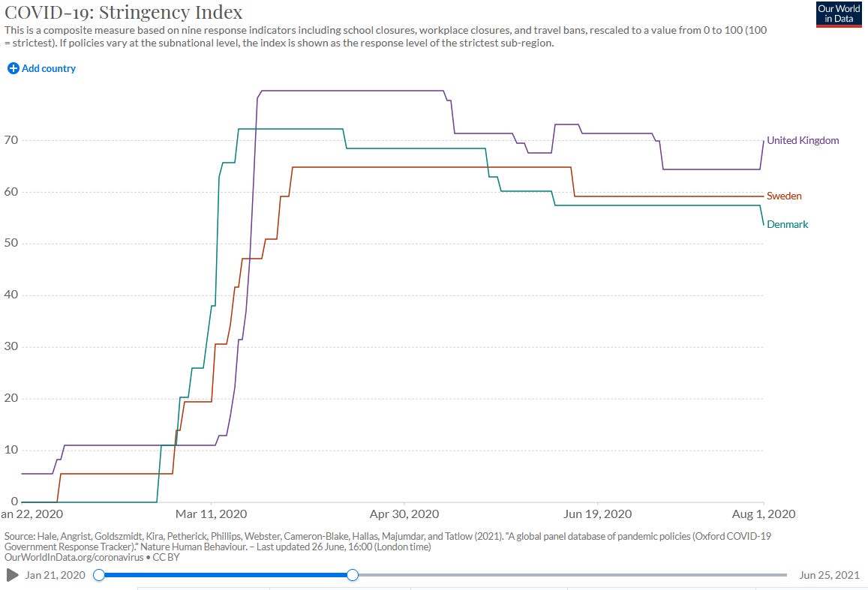Viewport: 868px width, 590px height.
Task: Click the y-axis value 50
Action: pyautogui.click(x=11, y=243)
